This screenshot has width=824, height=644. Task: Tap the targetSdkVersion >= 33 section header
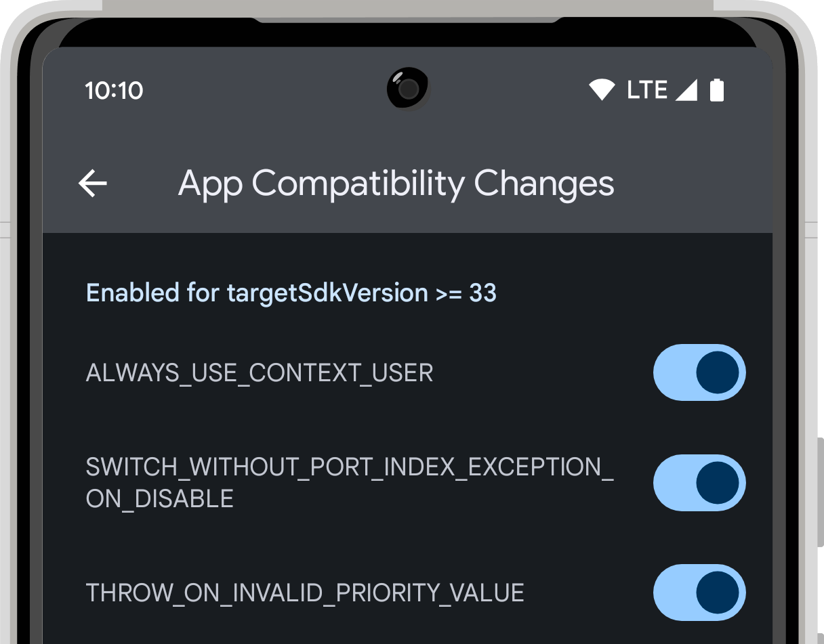coord(291,292)
